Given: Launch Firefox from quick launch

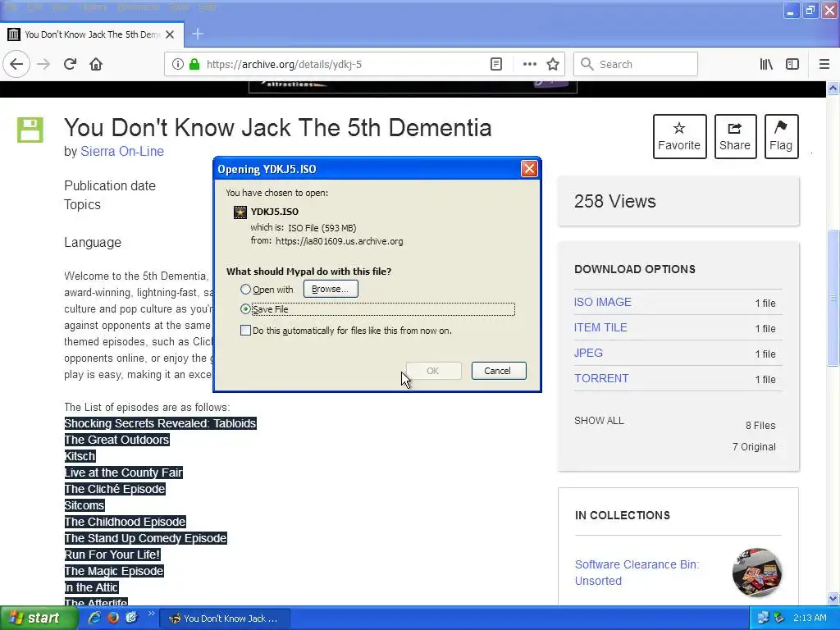Looking at the screenshot, I should click(113, 618).
